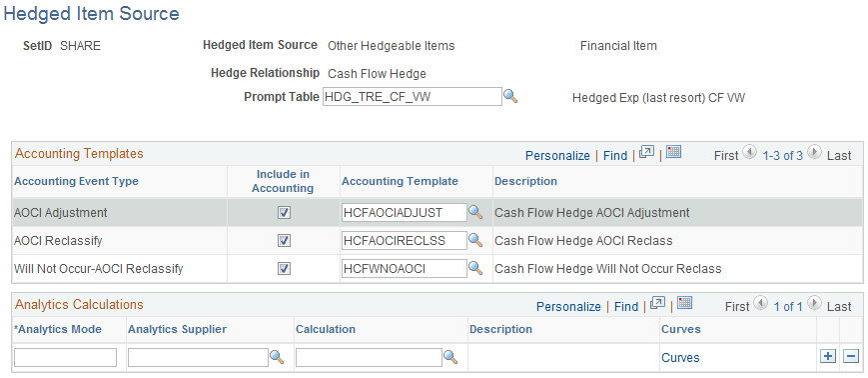Image resolution: width=868 pixels, height=378 pixels.
Task: Go to Last in Analytics Calculations
Action: pos(839,307)
